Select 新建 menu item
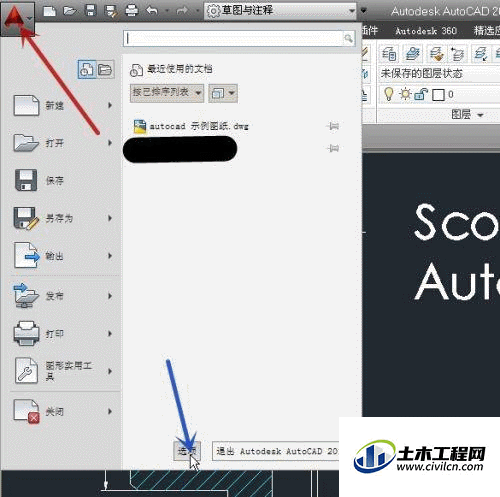The height and width of the screenshot is (497, 500). pyautogui.click(x=62, y=105)
